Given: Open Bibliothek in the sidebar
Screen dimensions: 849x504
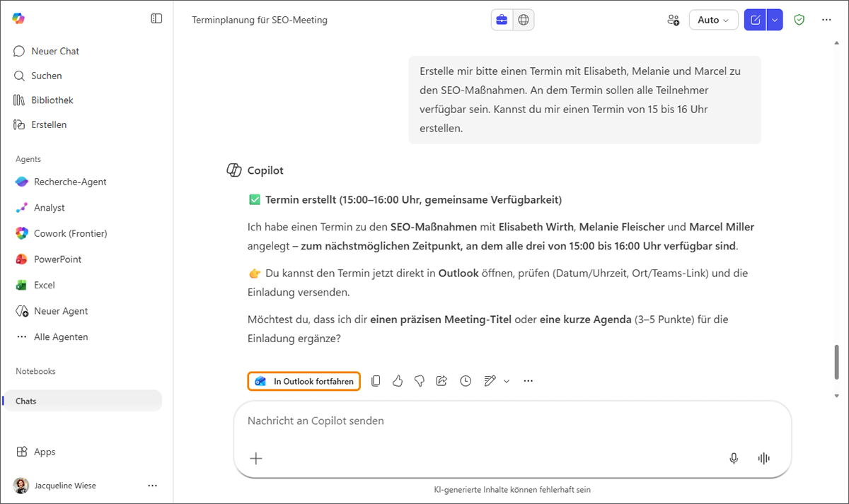Looking at the screenshot, I should point(52,100).
